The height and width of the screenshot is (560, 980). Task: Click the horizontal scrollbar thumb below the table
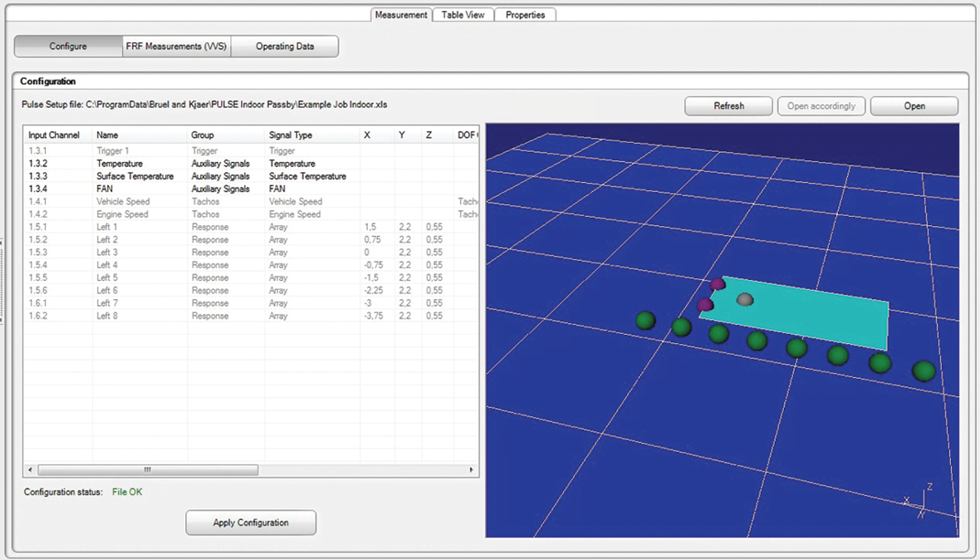click(x=148, y=469)
